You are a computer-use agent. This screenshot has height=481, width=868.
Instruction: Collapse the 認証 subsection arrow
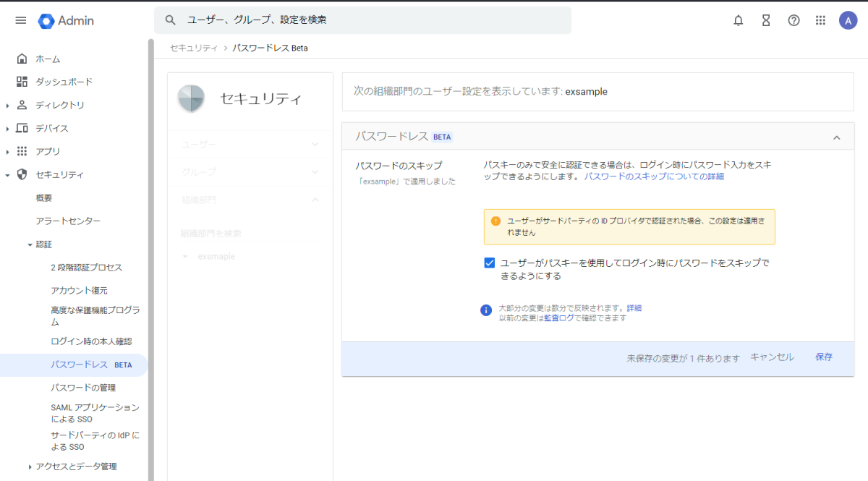tap(30, 244)
